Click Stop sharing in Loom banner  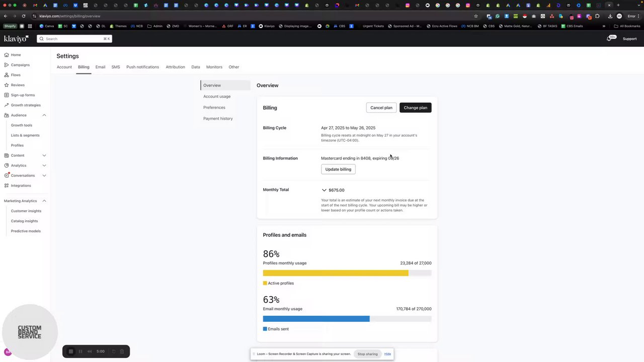(x=367, y=354)
